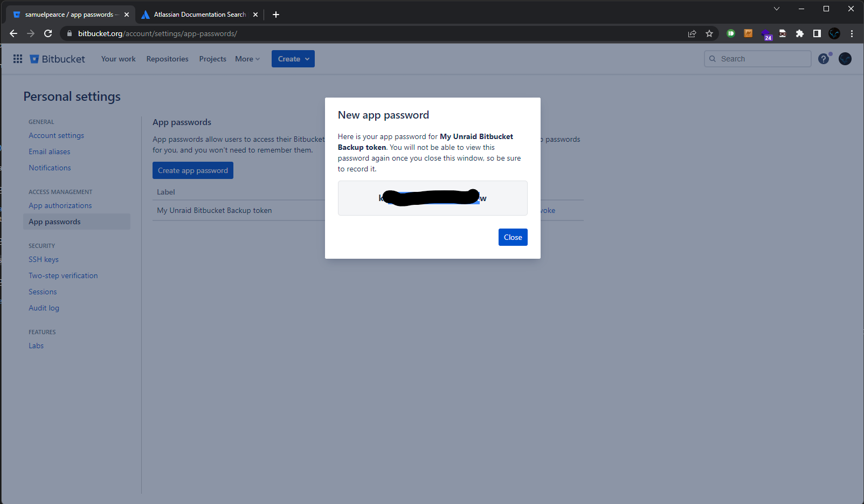
Task: Open Account settings
Action: coord(57,135)
